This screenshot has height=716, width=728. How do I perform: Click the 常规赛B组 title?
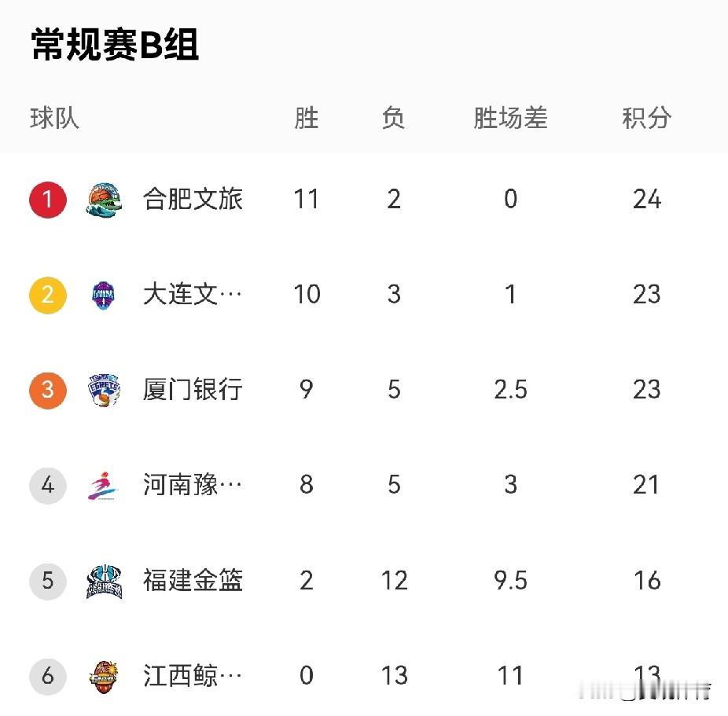[x=115, y=45]
